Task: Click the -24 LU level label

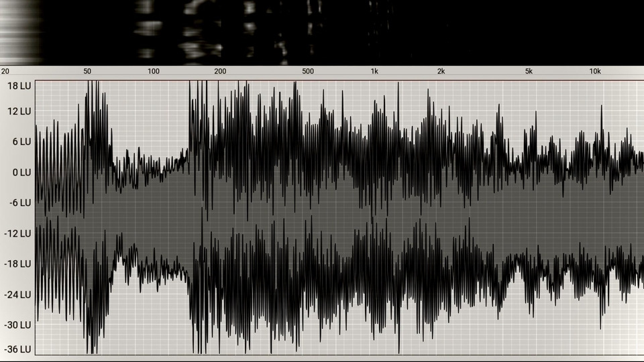Action: tap(17, 295)
